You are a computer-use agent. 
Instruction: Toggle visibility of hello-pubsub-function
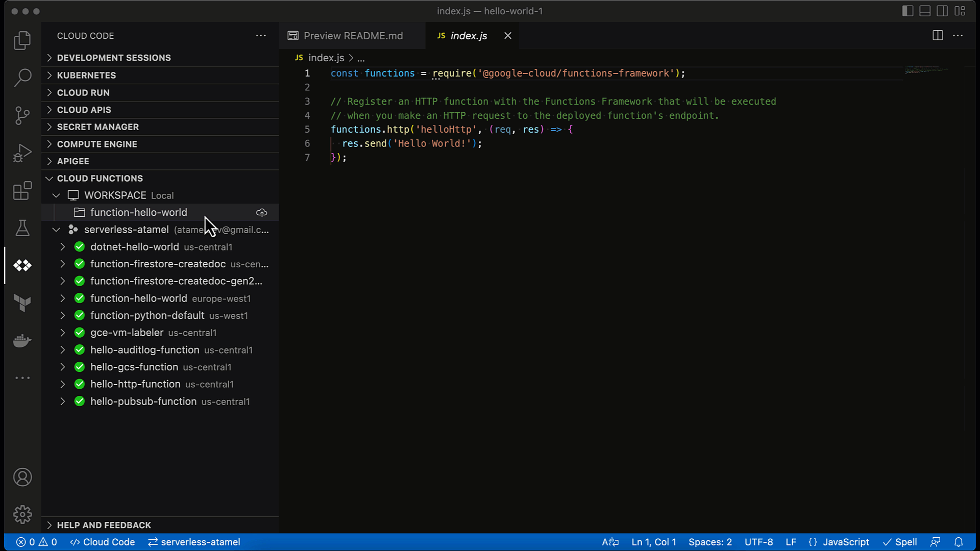pos(62,402)
